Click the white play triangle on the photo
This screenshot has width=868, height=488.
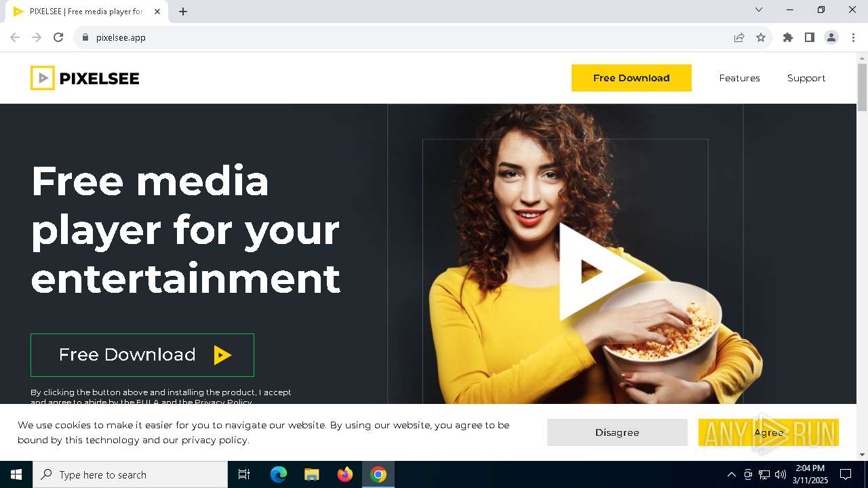pyautogui.click(x=601, y=271)
